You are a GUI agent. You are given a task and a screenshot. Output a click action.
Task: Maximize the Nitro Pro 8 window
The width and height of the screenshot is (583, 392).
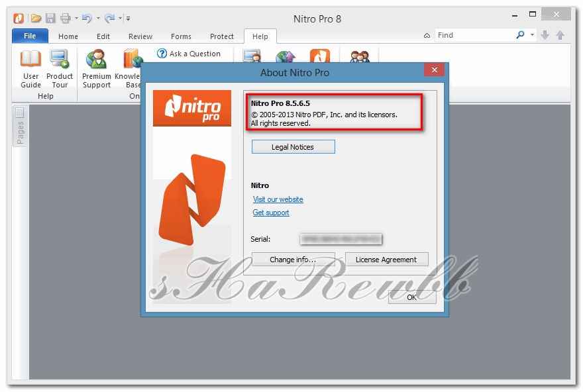click(533, 15)
